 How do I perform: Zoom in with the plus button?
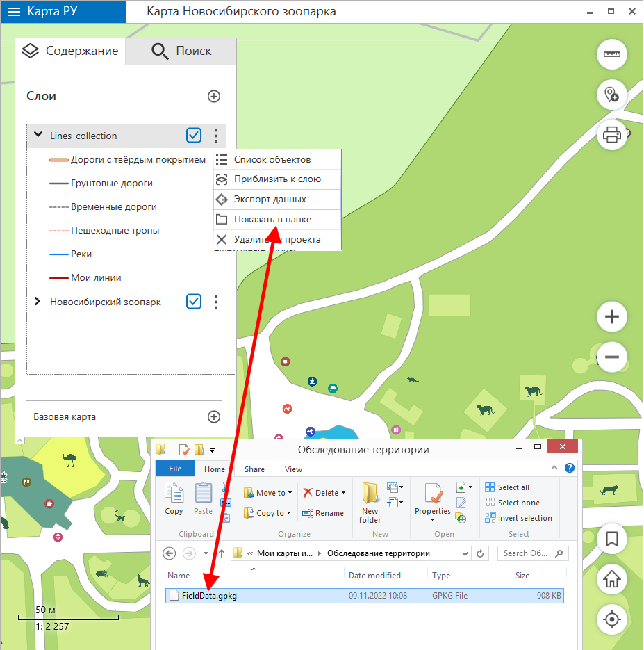coord(612,317)
